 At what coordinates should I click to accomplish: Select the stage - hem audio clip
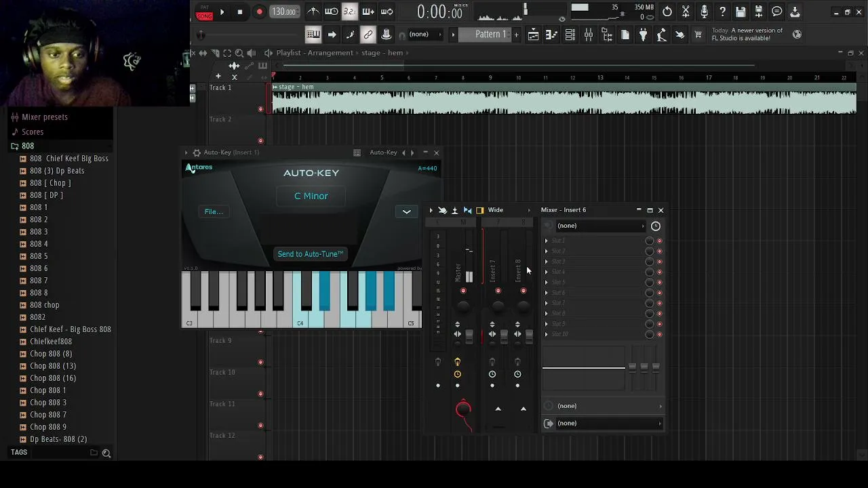564,99
